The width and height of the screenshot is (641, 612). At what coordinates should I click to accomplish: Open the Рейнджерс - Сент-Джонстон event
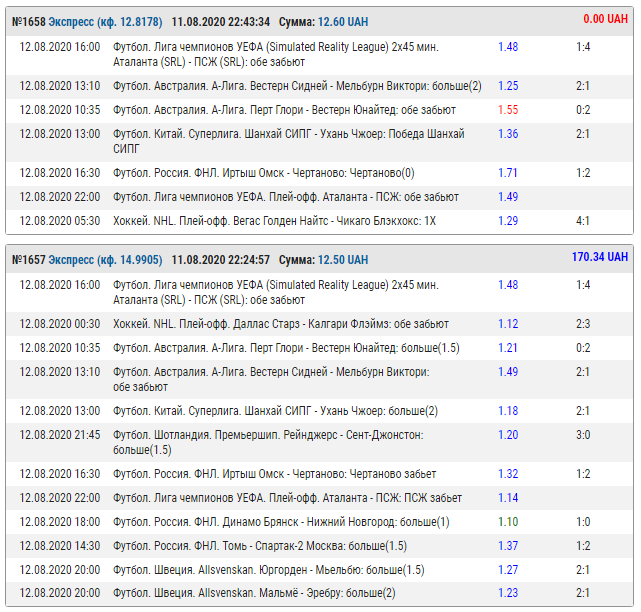[x=268, y=442]
